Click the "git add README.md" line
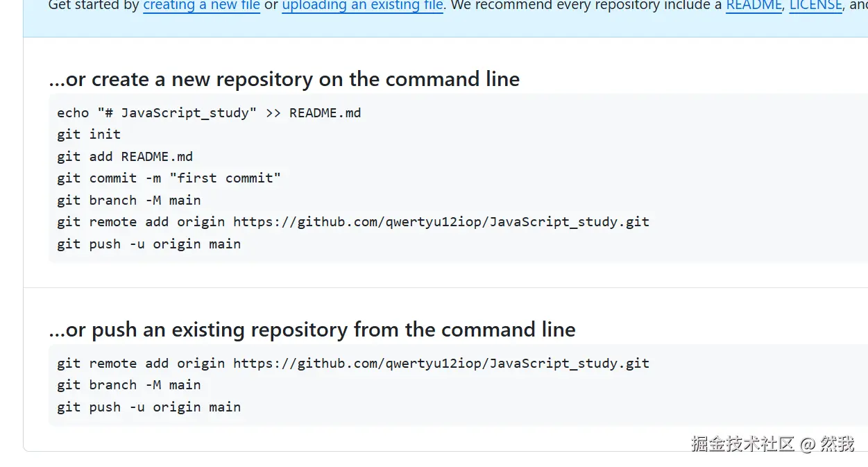868x467 pixels. click(x=125, y=156)
